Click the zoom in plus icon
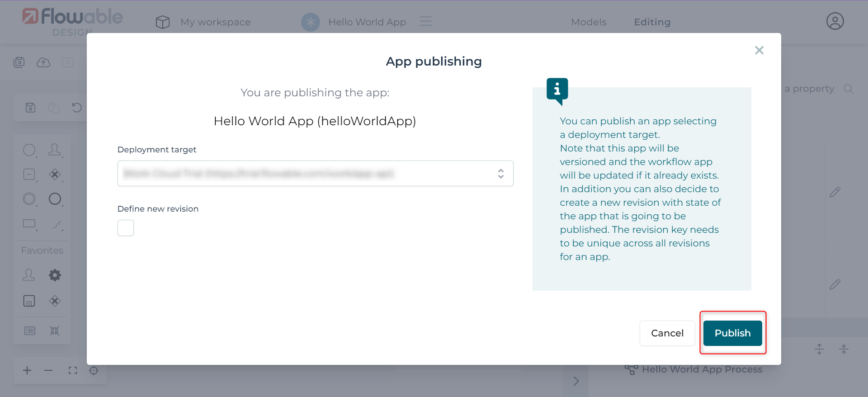 click(x=27, y=371)
